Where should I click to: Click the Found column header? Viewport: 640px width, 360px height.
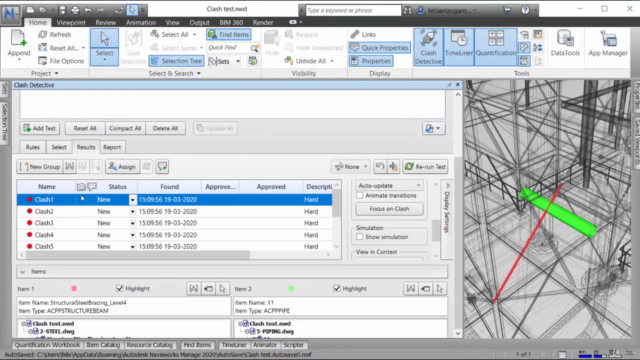click(169, 187)
